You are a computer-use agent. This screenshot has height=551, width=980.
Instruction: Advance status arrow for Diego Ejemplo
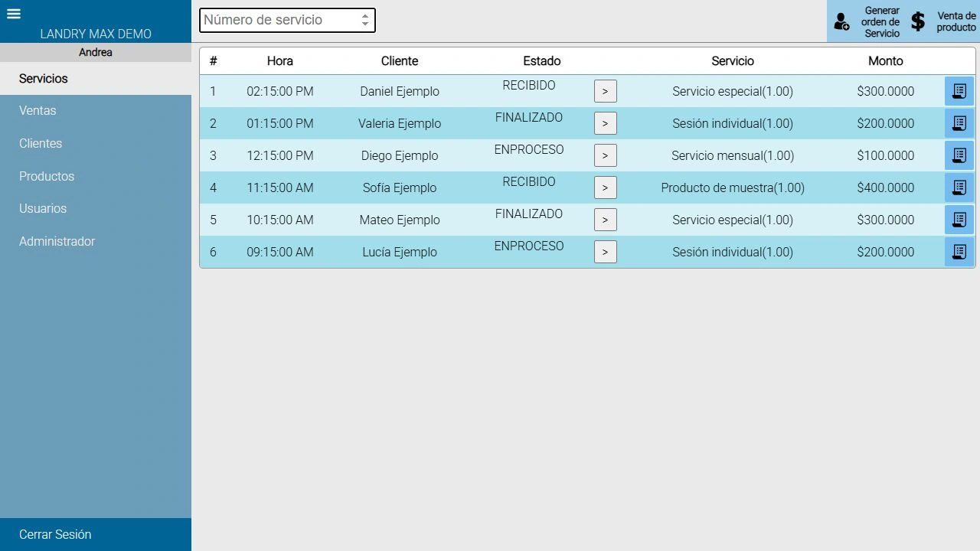point(605,155)
